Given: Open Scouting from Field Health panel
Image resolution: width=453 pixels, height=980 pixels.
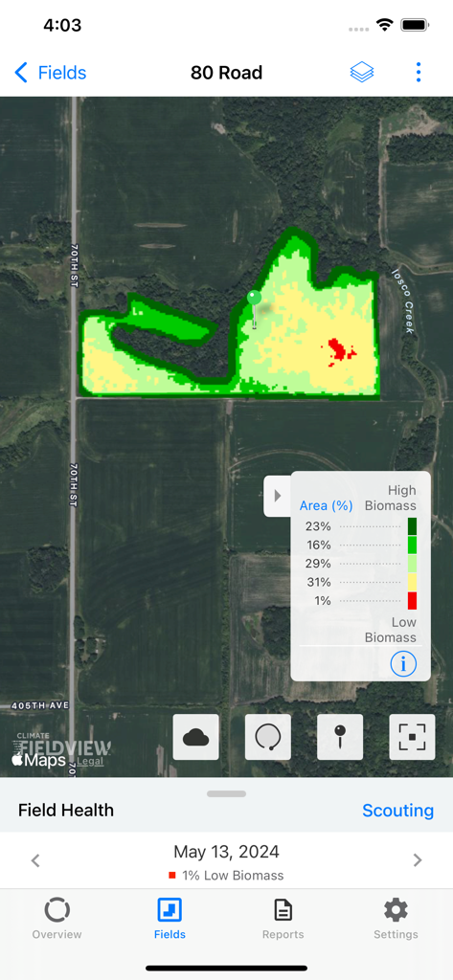Looking at the screenshot, I should point(398,810).
